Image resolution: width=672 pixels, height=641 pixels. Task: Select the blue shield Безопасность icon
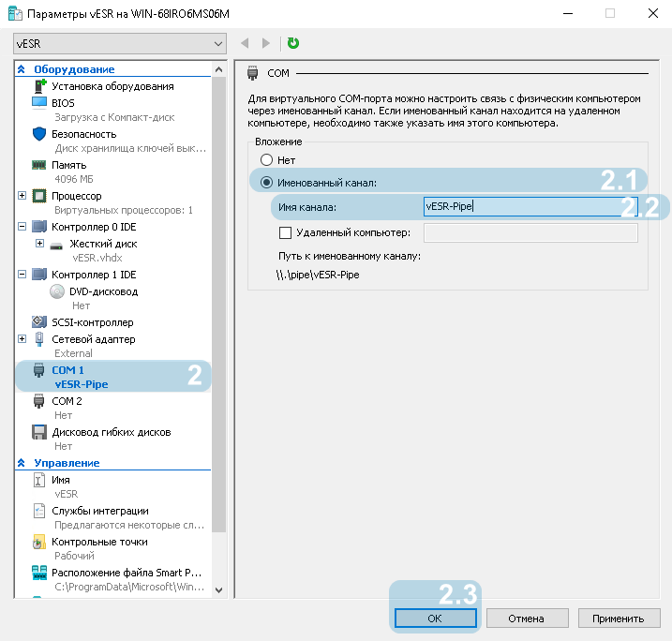click(x=39, y=134)
